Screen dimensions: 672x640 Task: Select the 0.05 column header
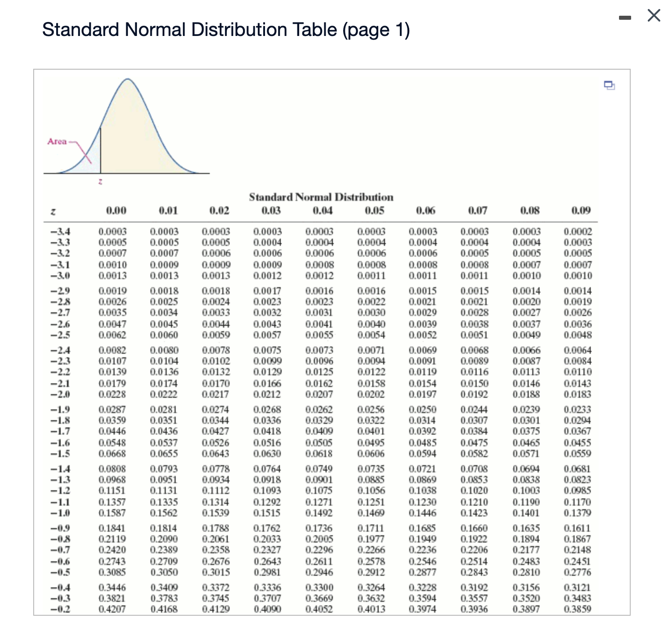374,210
